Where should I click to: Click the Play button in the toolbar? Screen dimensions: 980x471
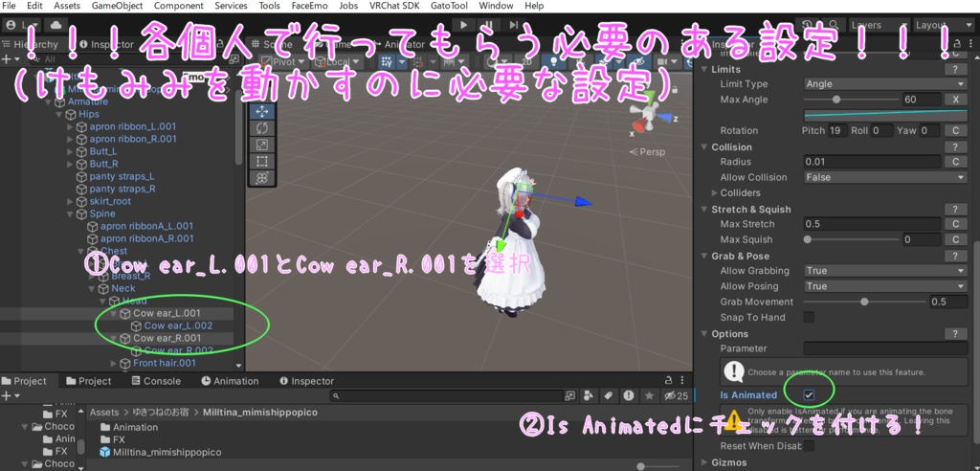pyautogui.click(x=464, y=25)
